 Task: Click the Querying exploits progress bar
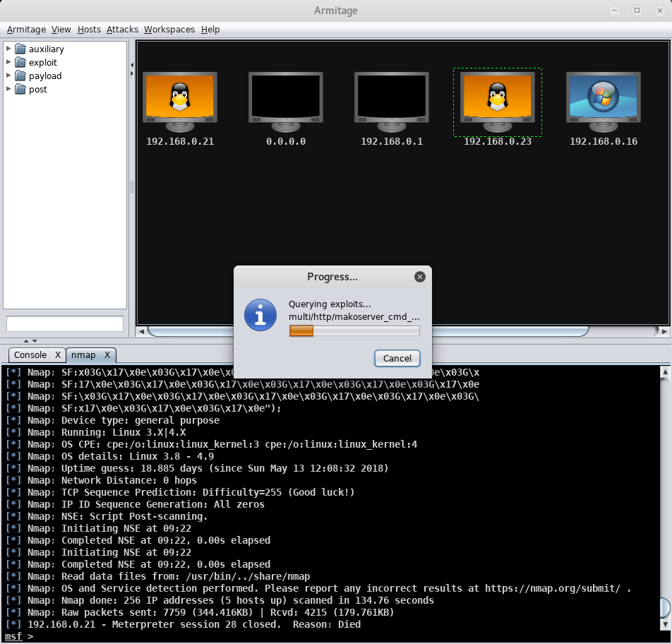tap(354, 331)
